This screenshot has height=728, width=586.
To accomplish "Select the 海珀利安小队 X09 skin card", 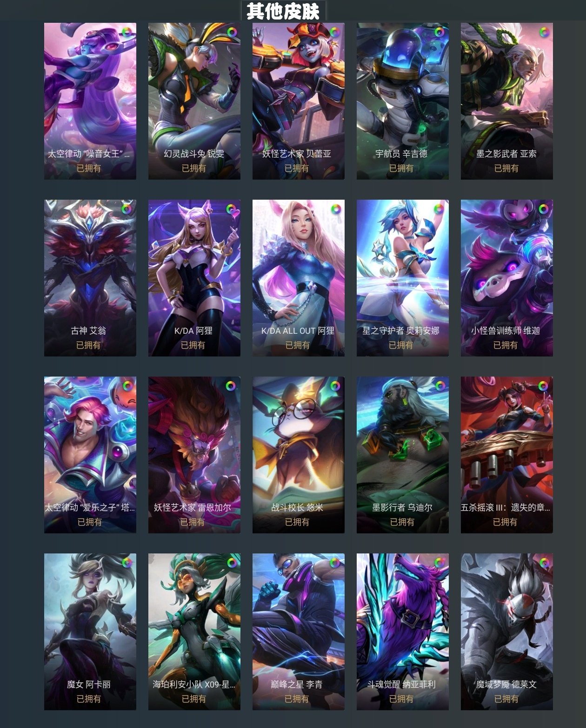I will pos(194,632).
